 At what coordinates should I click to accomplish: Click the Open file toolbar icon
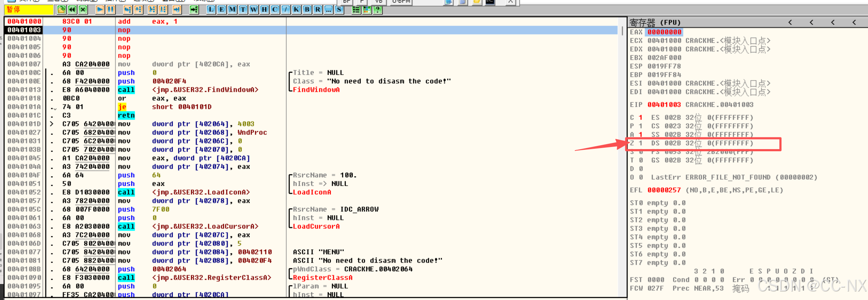[x=61, y=10]
